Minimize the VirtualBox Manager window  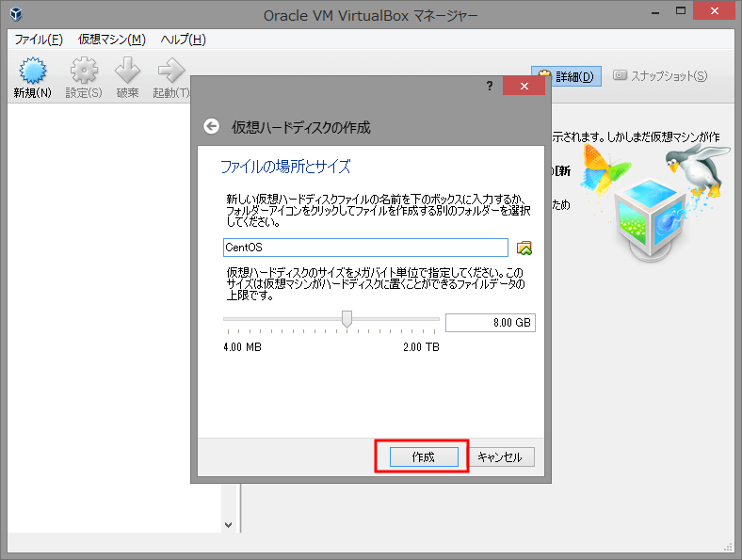click(x=655, y=13)
